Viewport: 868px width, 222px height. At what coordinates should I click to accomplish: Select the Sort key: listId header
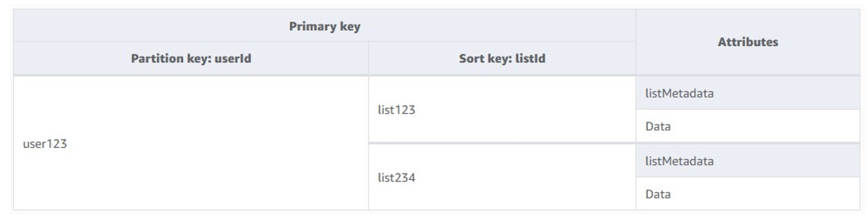point(502,58)
